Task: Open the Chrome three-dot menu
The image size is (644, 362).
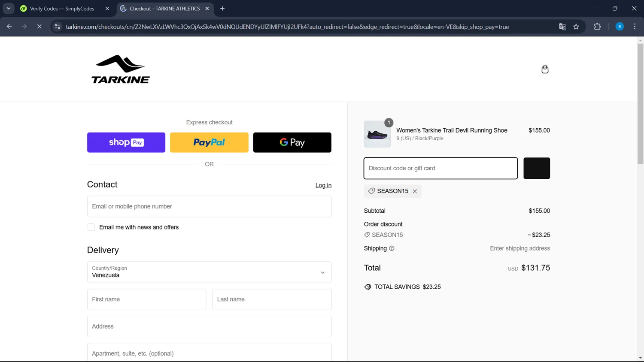Action: point(635,27)
